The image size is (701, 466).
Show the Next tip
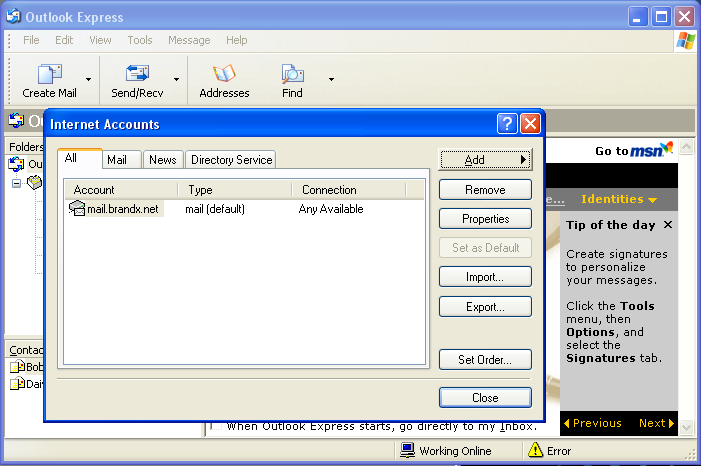656,423
